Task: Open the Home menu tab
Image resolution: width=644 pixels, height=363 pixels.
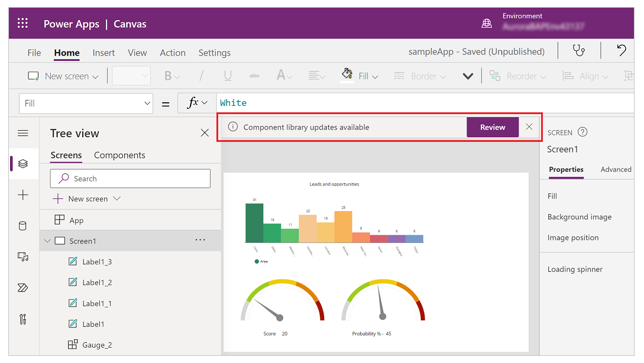Action: (67, 53)
